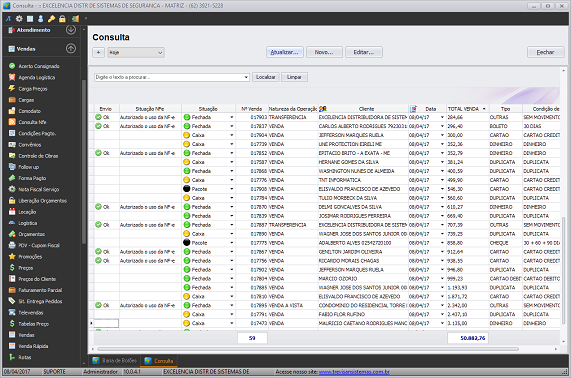Open the trevisosistemas website link
Screen dimensions: 571x378
(x=354, y=372)
